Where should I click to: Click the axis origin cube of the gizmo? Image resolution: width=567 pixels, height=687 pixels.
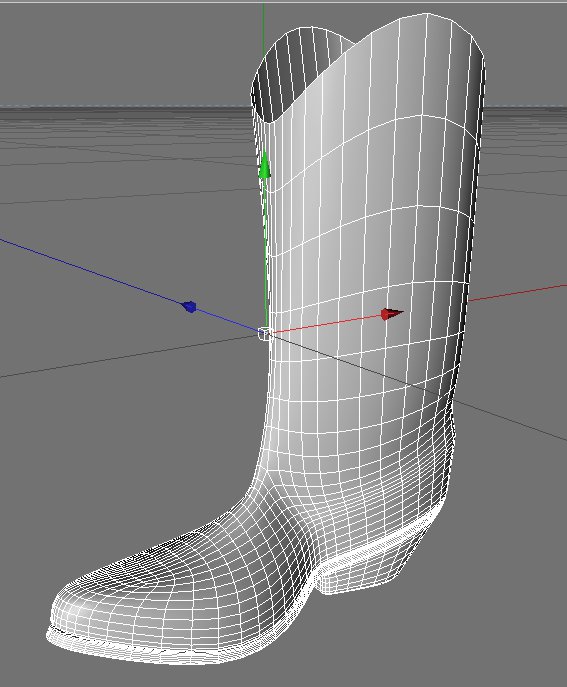(265, 334)
